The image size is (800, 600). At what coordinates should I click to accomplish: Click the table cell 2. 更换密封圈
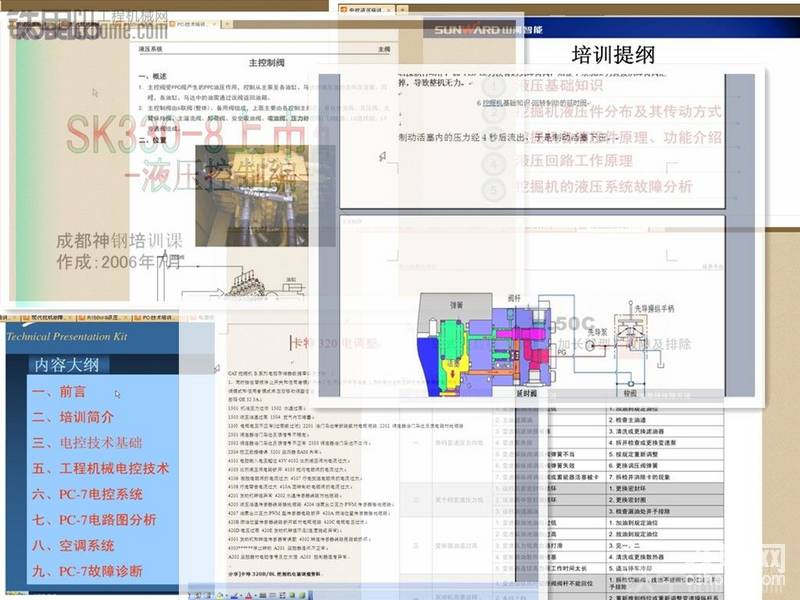click(x=666, y=500)
